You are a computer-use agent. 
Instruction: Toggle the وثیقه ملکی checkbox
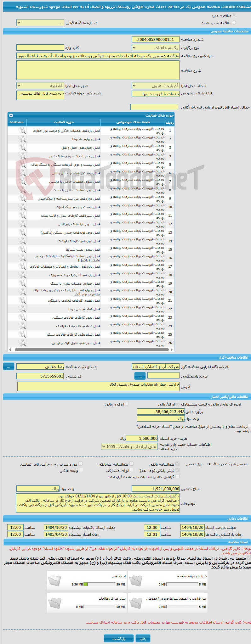point(81,470)
